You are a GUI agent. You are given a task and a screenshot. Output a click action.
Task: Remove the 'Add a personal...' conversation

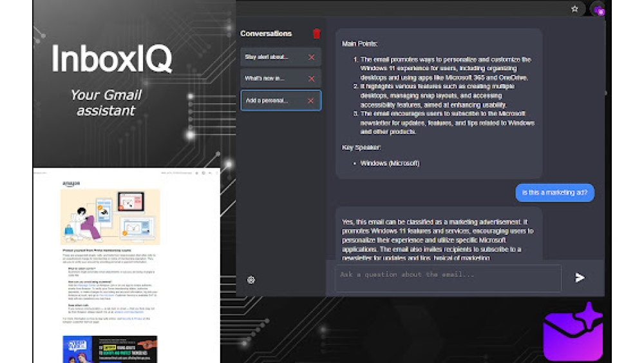(x=310, y=101)
